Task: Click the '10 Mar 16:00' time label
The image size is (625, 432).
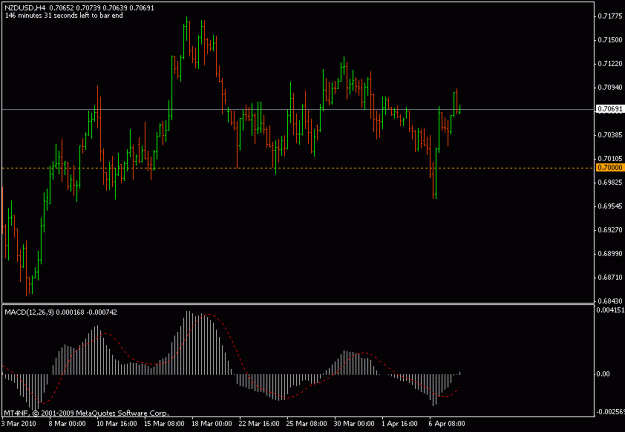Action: [117, 424]
